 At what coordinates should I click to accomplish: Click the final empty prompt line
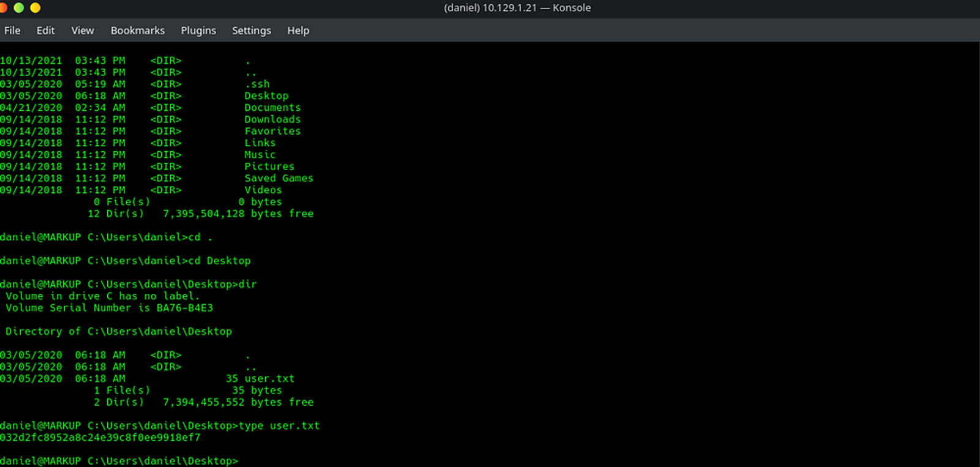[119, 461]
